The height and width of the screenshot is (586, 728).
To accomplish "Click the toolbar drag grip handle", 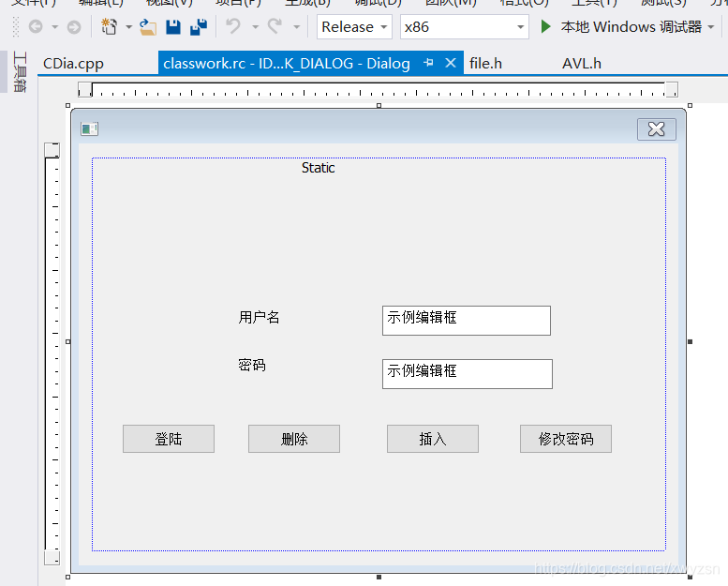I will click(x=16, y=27).
